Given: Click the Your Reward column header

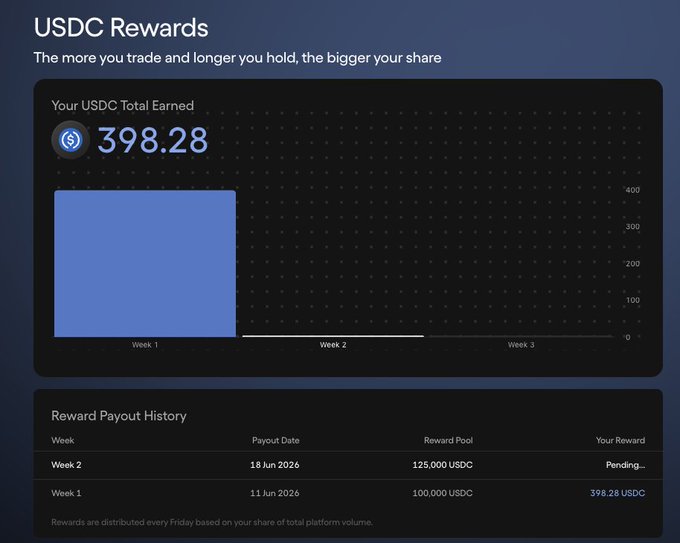Looking at the screenshot, I should click(620, 440).
